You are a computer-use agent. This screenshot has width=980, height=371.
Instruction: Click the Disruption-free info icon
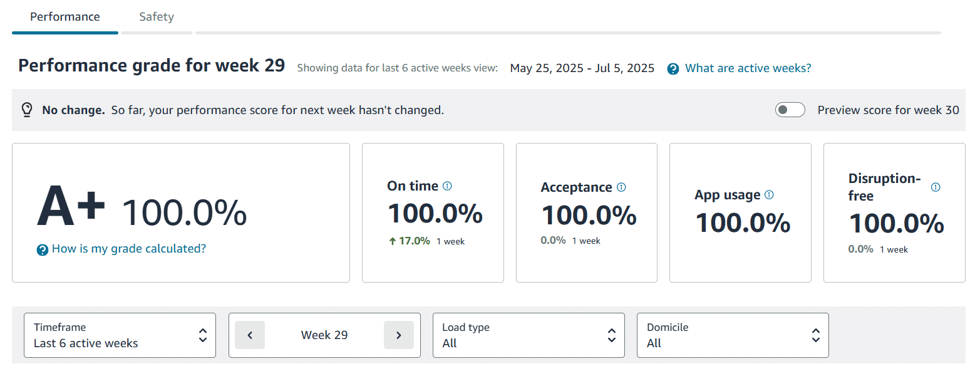click(936, 187)
